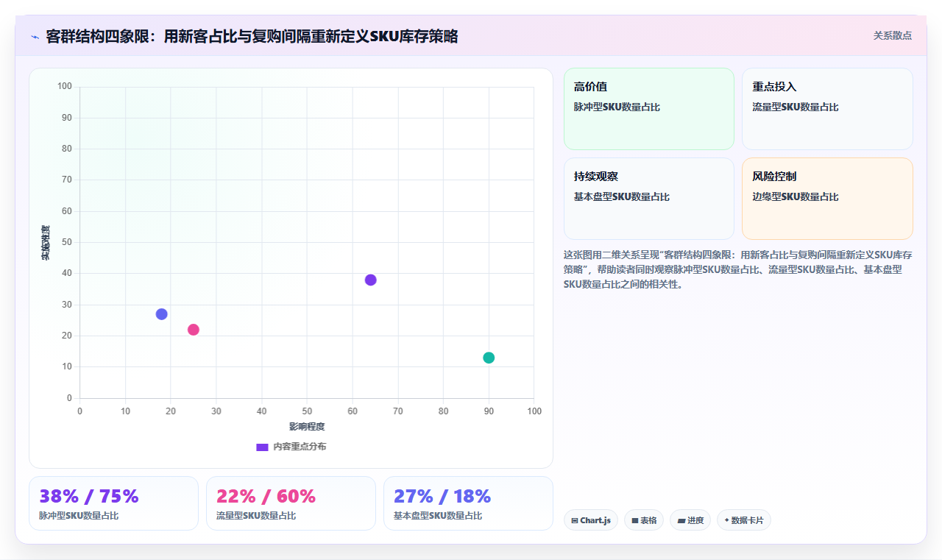This screenshot has height=560, width=942.
Task: Click the 影响程度 x-axis title
Action: tap(307, 426)
